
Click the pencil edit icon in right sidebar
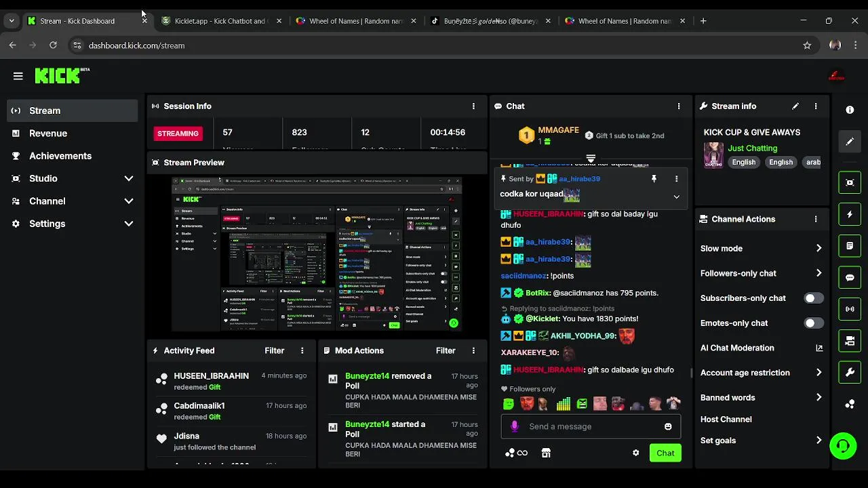[850, 142]
